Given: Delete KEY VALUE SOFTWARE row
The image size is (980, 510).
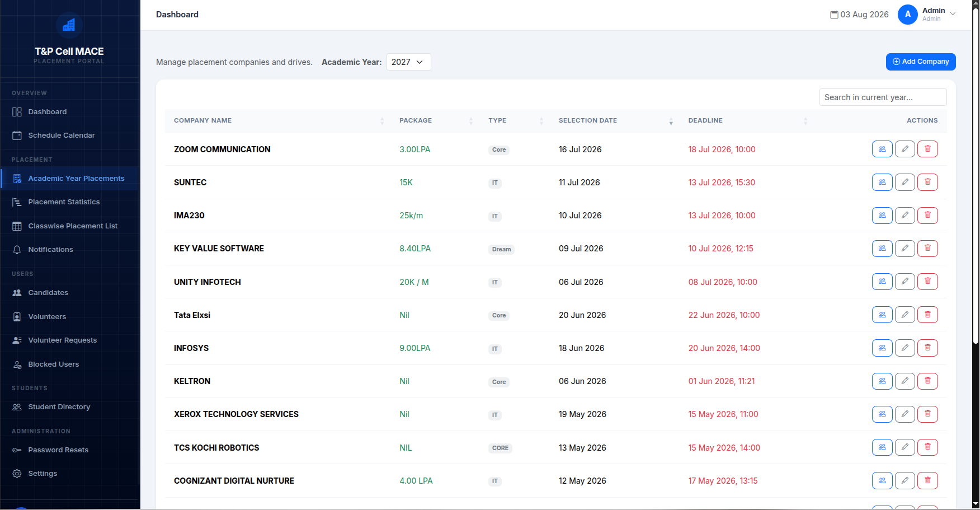Looking at the screenshot, I should click(927, 248).
